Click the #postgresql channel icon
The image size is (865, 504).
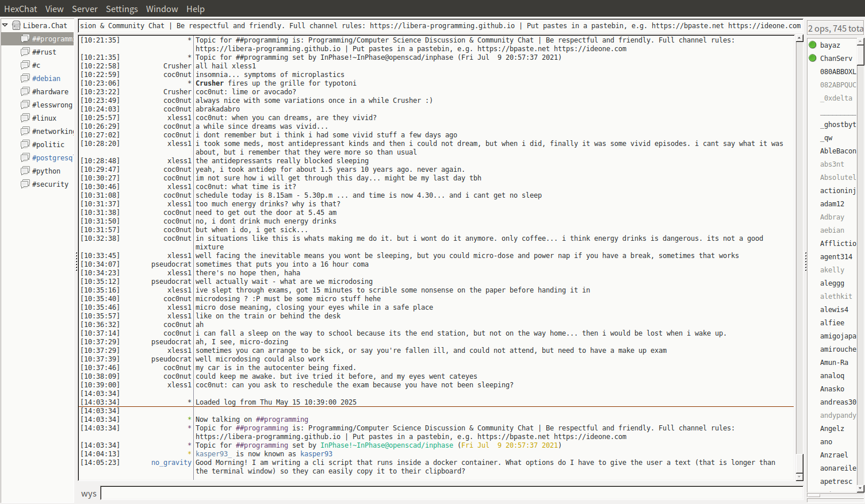25,157
